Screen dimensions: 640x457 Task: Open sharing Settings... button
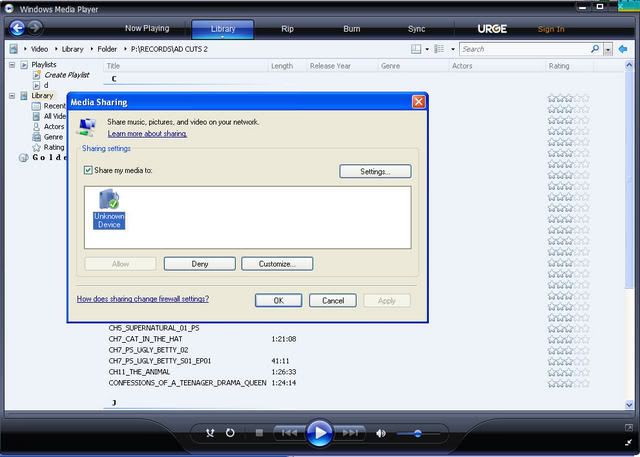pos(375,171)
